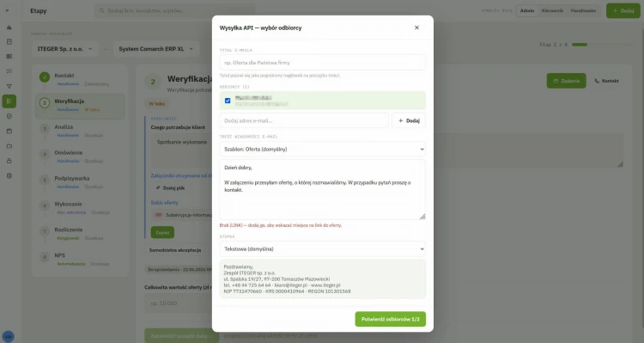Click the search magnifier icon
Screen dimensions: 644x343
click(101, 10)
